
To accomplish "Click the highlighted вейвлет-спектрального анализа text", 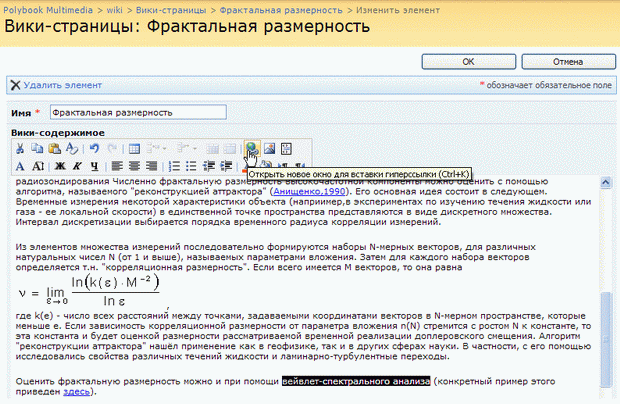I will 356,381.
